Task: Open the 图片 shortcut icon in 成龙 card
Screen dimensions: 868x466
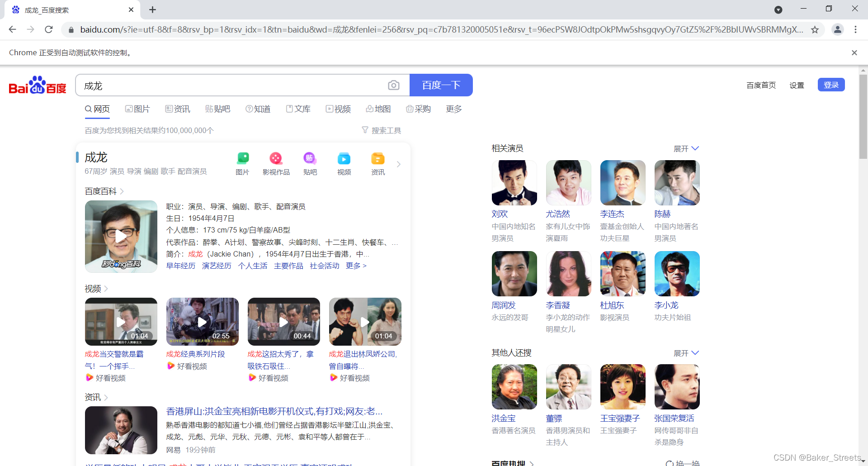Action: (243, 158)
